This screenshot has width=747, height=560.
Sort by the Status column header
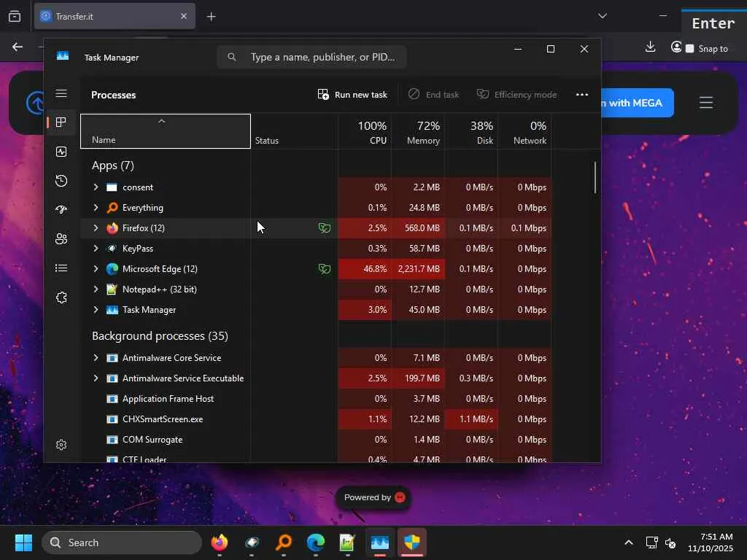click(x=295, y=131)
